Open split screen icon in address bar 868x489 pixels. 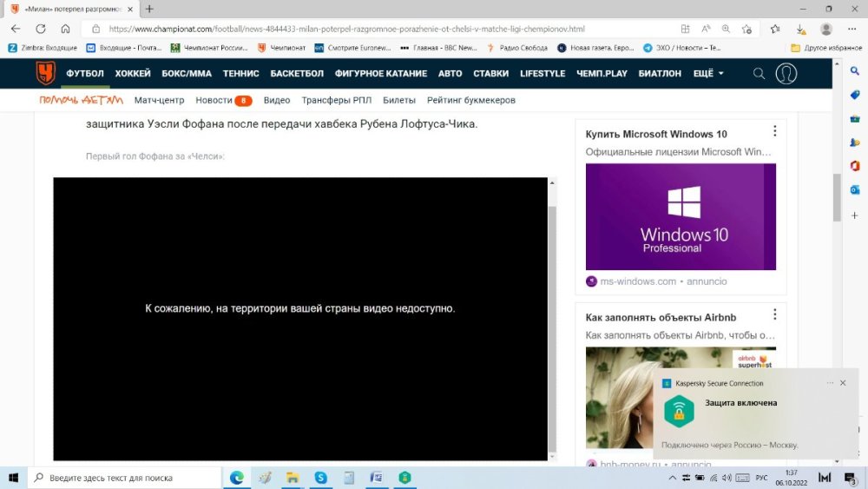coord(686,29)
